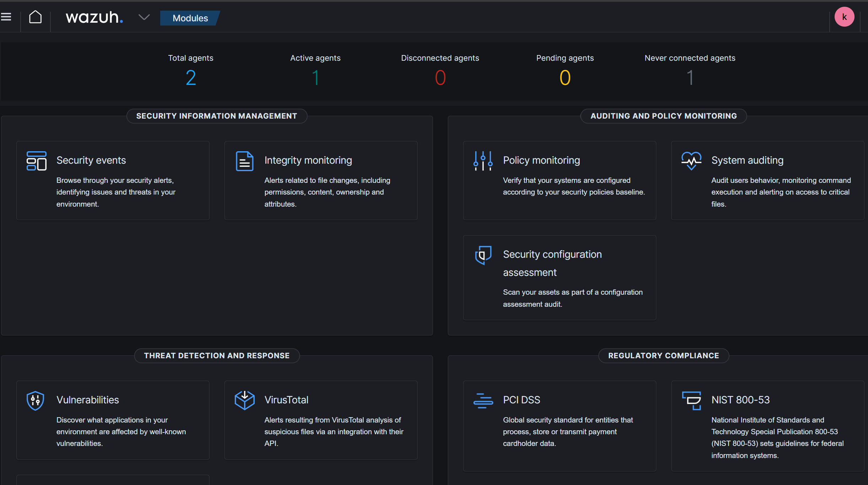Expand the Wazuh menu chevron
The width and height of the screenshot is (868, 485).
(x=144, y=17)
